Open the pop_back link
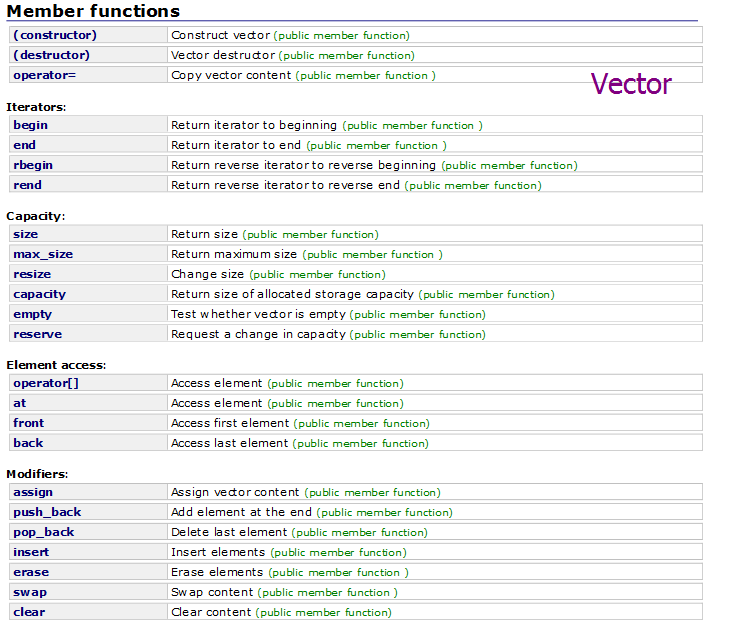Viewport: 746px width, 634px height. pyautogui.click(x=44, y=532)
